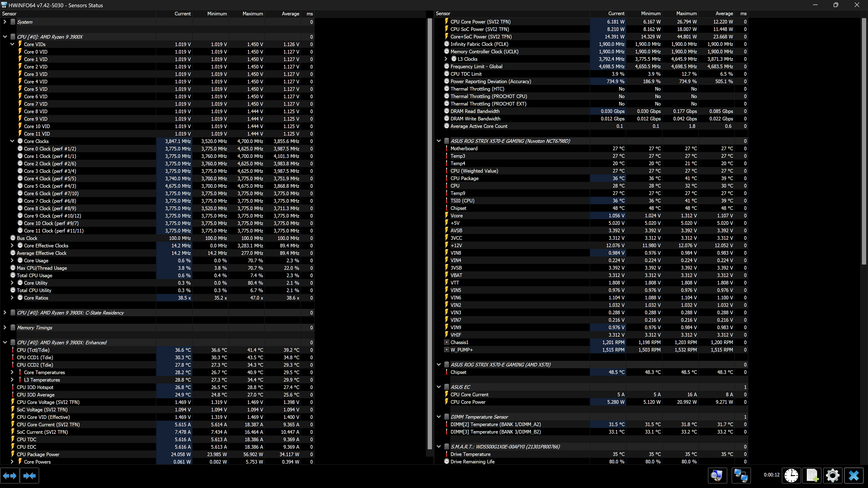Image resolution: width=868 pixels, height=488 pixels.
Task: Click the fan icon beside Chassis1
Action: tap(446, 342)
